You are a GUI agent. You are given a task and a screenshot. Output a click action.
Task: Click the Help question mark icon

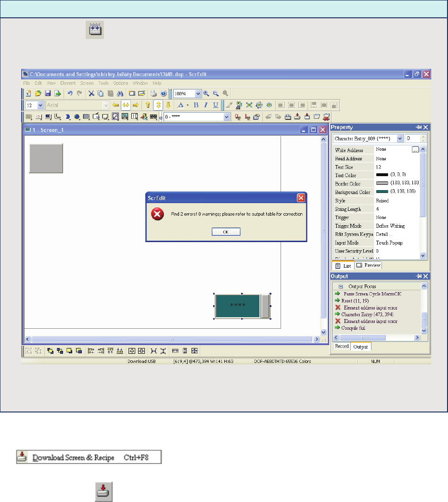(x=163, y=93)
